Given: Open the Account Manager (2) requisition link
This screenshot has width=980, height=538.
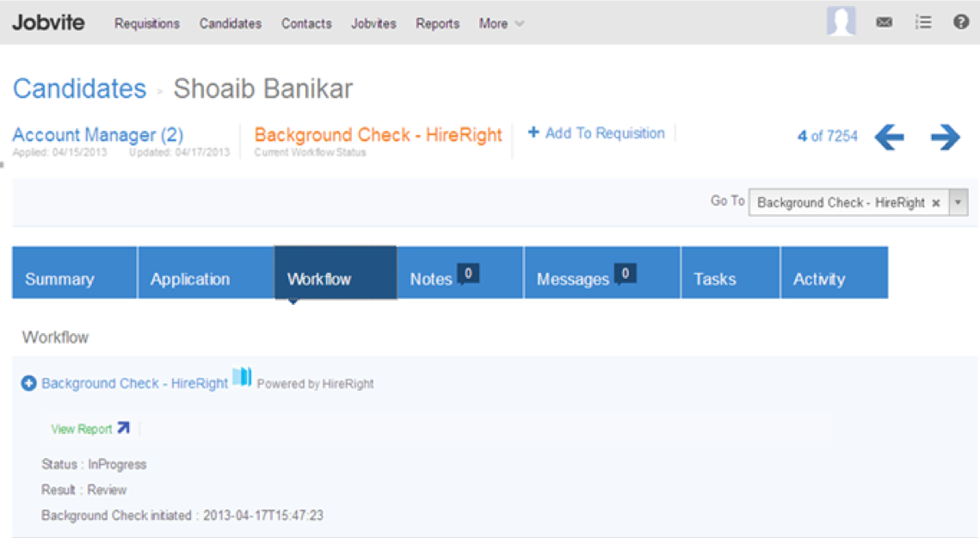Looking at the screenshot, I should pos(97,134).
